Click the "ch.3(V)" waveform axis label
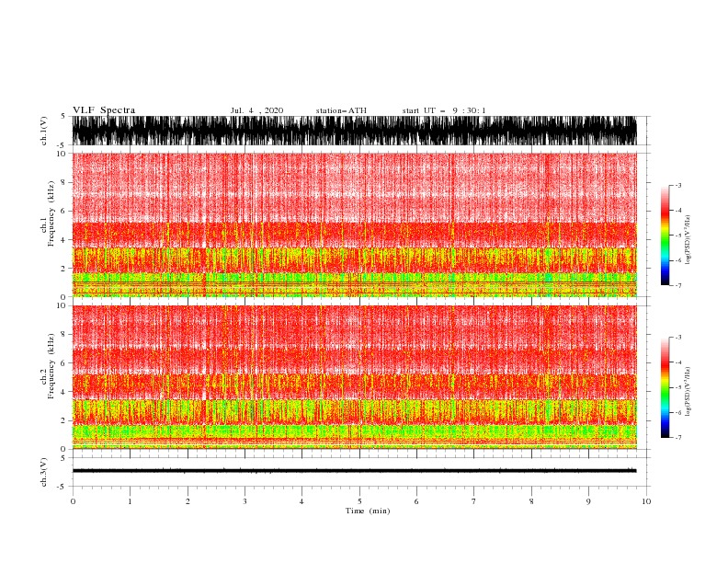Screen dimensions: 728x563 point(44,472)
